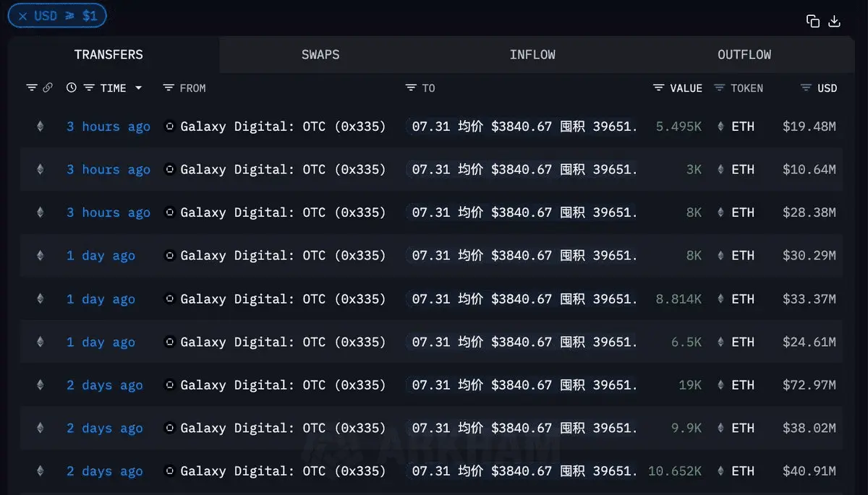Open the OUTFLOW tab
The width and height of the screenshot is (868, 495).
[x=744, y=55]
